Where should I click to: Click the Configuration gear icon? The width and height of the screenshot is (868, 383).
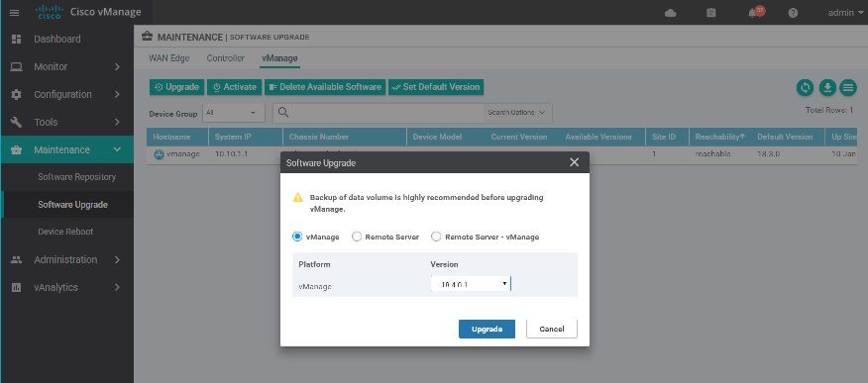pyautogui.click(x=16, y=94)
